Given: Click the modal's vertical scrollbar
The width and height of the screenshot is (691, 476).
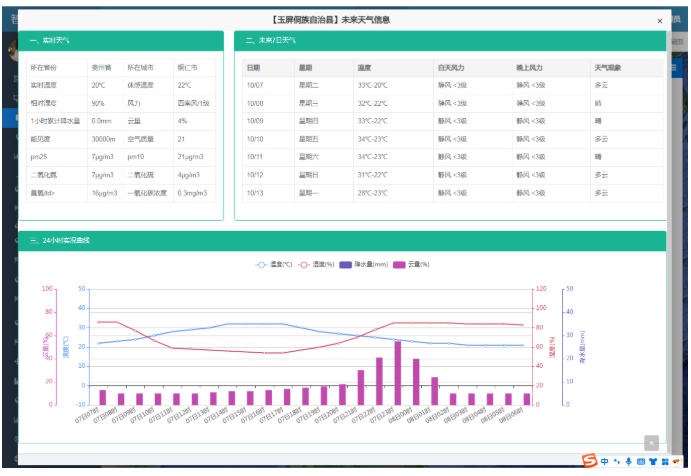Looking at the screenshot, I should click(669, 242).
